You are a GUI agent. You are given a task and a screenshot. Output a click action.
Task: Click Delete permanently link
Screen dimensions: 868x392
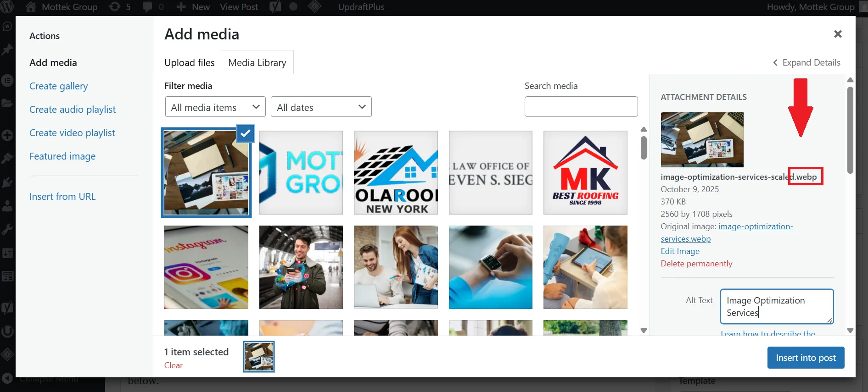696,264
